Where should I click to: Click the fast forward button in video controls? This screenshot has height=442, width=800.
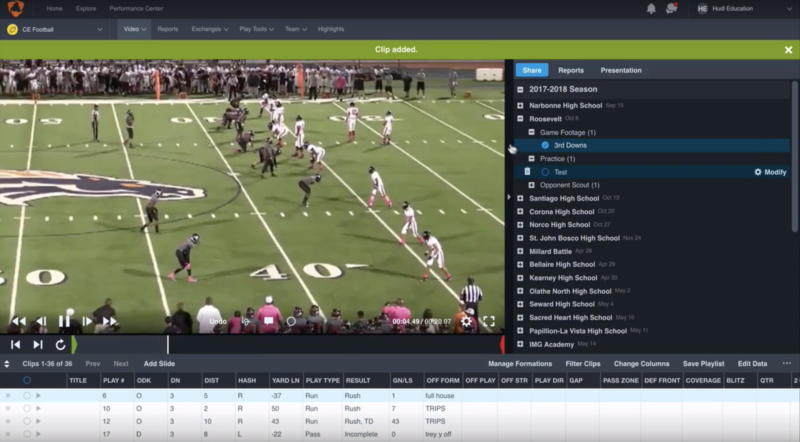tap(110, 321)
